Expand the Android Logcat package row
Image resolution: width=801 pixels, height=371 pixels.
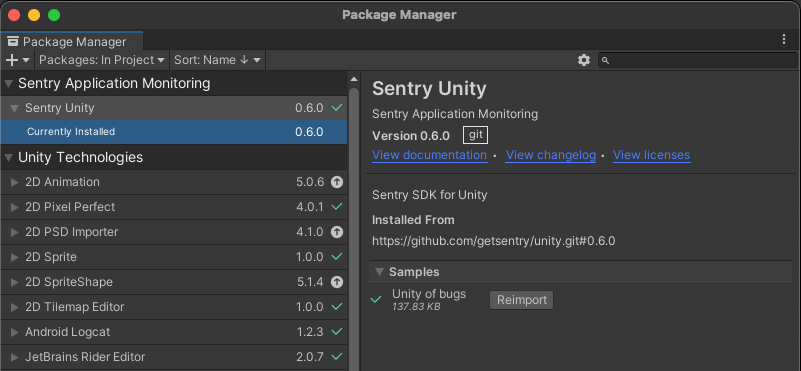(15, 333)
